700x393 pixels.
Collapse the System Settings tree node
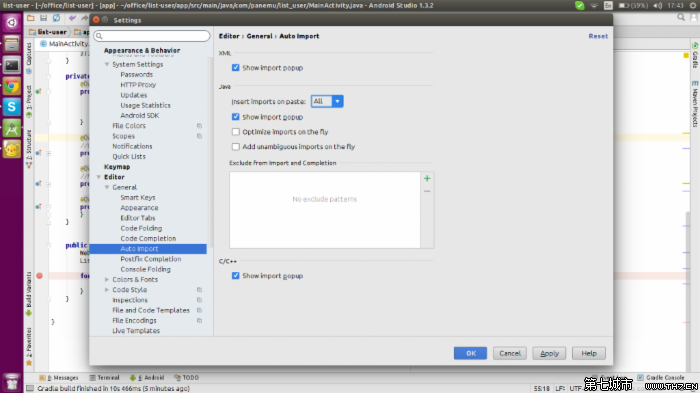(x=107, y=64)
